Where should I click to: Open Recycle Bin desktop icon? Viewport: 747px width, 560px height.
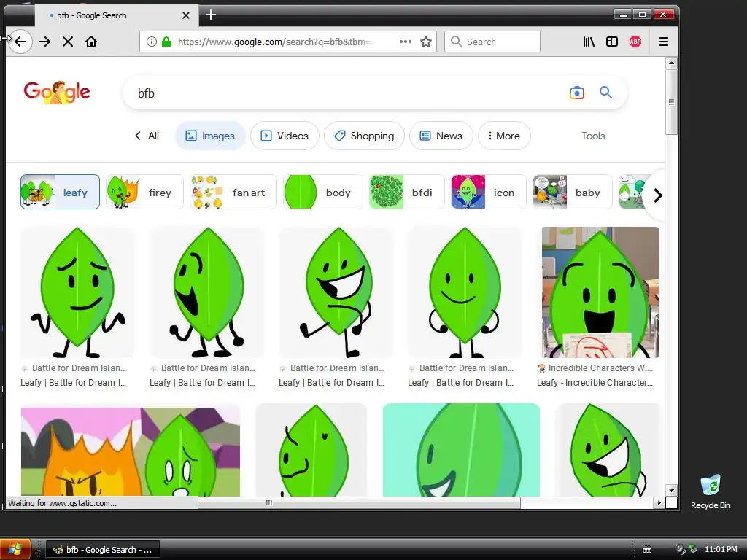point(711,492)
